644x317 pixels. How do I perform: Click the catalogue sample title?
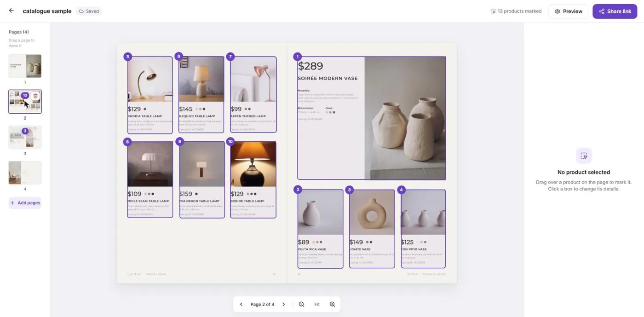click(x=47, y=11)
